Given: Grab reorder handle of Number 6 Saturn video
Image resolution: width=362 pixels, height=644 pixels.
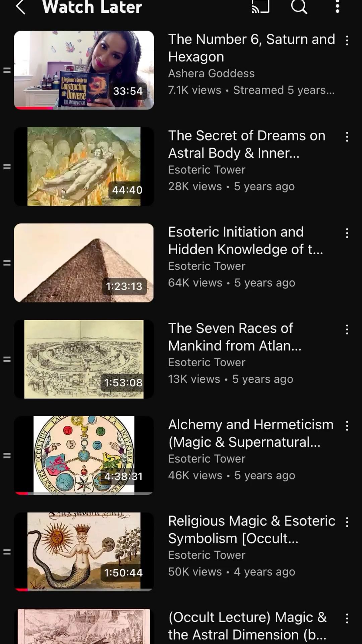Looking at the screenshot, I should [x=7, y=70].
